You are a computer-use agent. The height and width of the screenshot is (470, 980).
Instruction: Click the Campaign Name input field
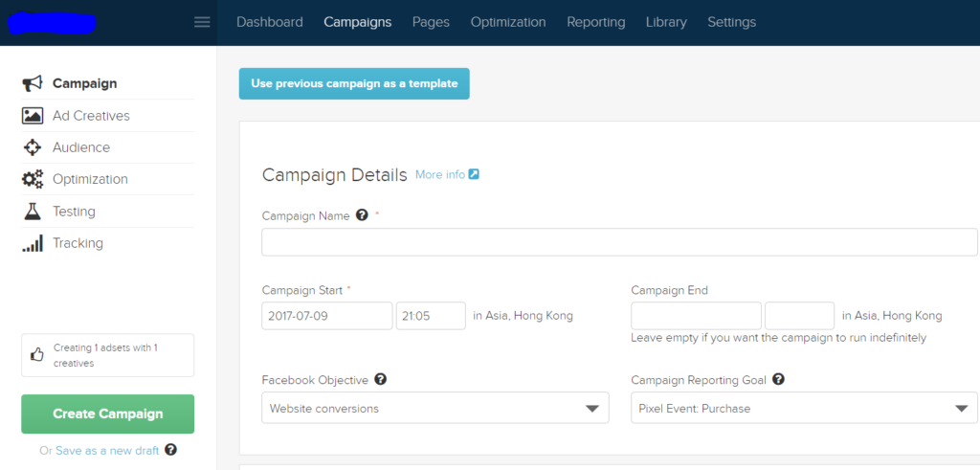click(619, 242)
